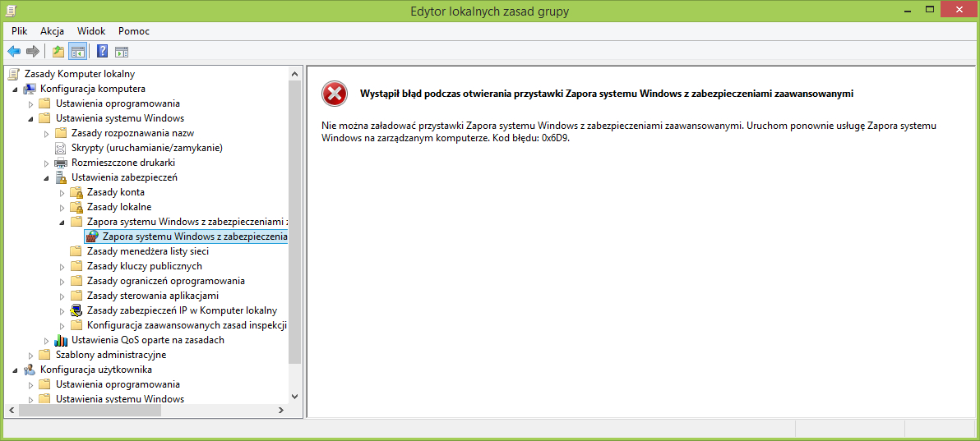Click the Ustawienia zabezpieczeń lock icon
980x441 pixels.
61,177
